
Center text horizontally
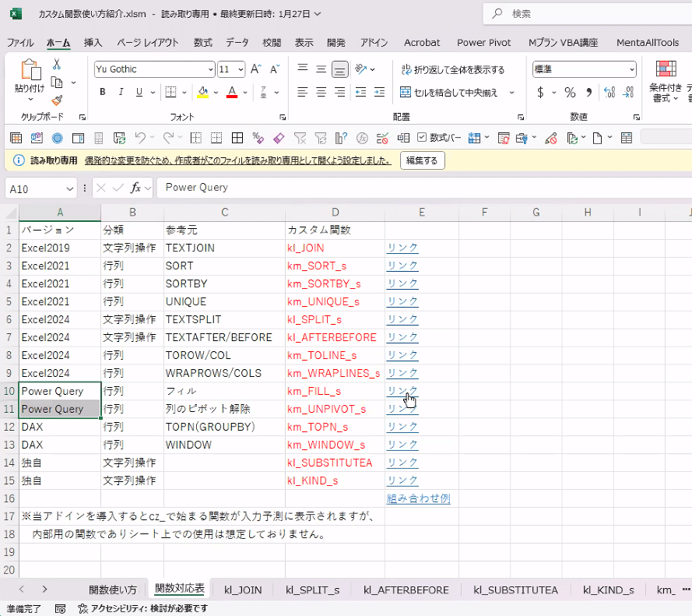(321, 92)
